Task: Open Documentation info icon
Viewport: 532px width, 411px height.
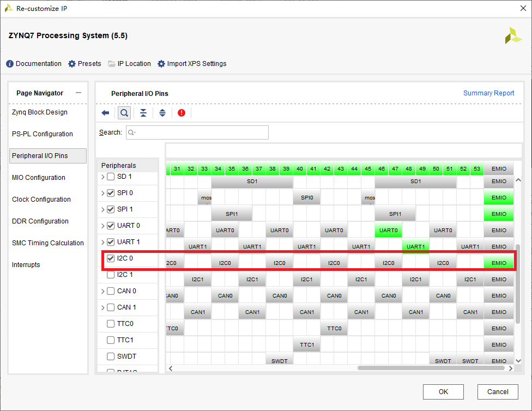Action: pyautogui.click(x=10, y=64)
